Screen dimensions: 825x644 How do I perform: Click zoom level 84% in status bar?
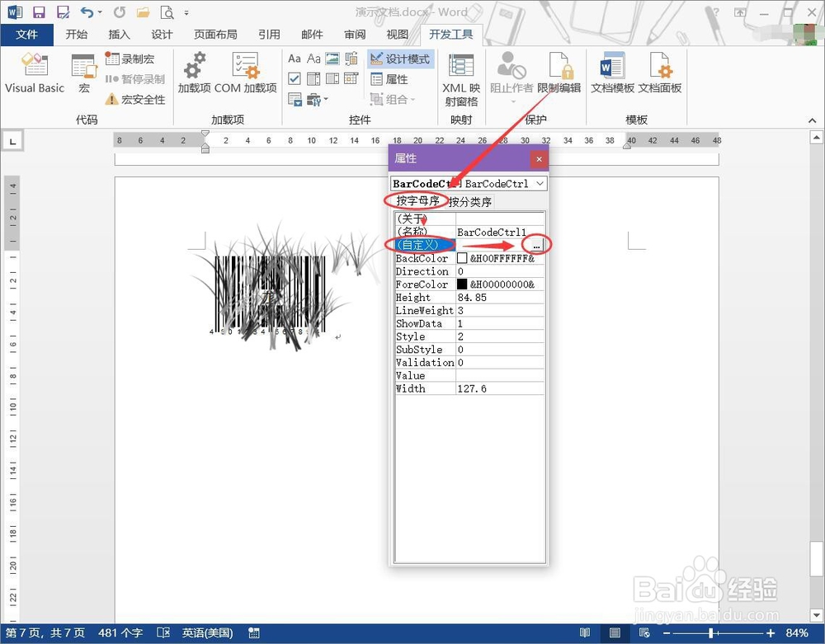[x=797, y=633]
